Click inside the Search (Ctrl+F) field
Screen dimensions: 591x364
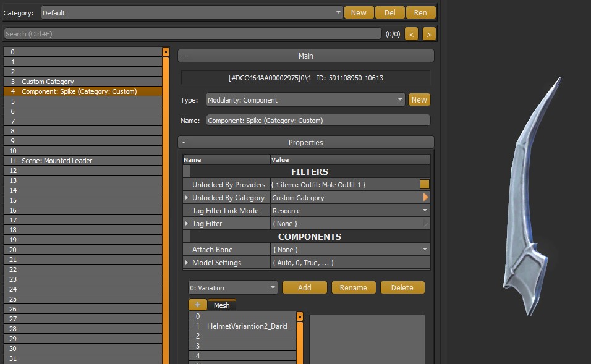click(185, 33)
